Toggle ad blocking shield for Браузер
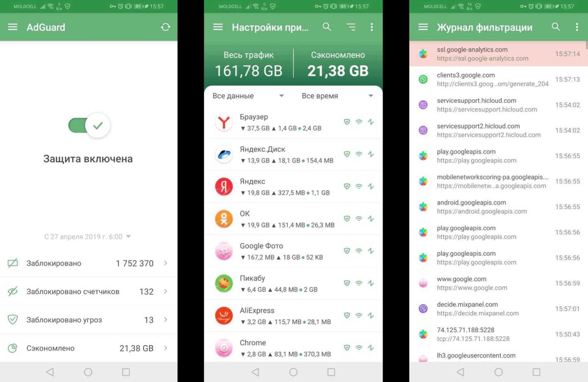588x382 pixels. (x=347, y=122)
